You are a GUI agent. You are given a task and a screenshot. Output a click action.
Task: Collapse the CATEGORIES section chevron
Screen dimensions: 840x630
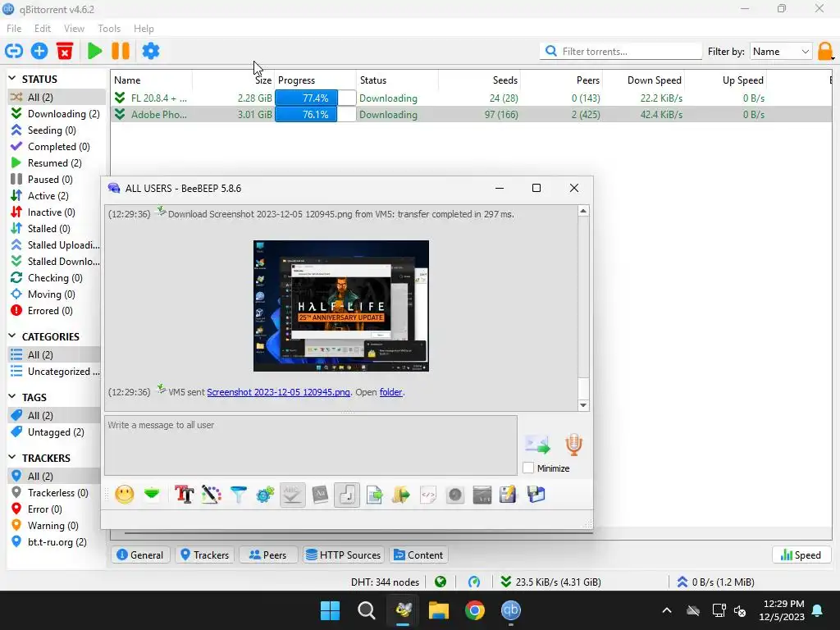(x=12, y=336)
